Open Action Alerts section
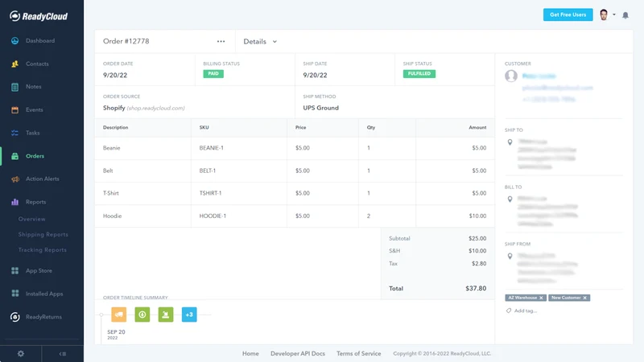This screenshot has width=644, height=362. click(43, 179)
